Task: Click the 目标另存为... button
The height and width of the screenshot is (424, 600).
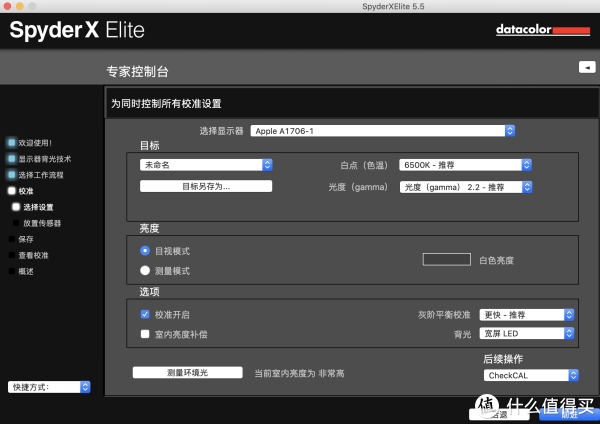Action: tap(206, 186)
